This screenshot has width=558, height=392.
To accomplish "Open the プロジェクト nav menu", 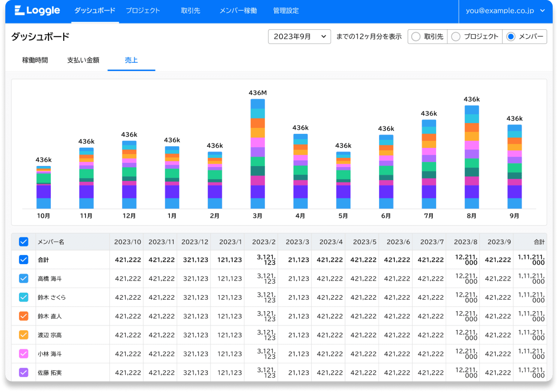I will pos(143,11).
